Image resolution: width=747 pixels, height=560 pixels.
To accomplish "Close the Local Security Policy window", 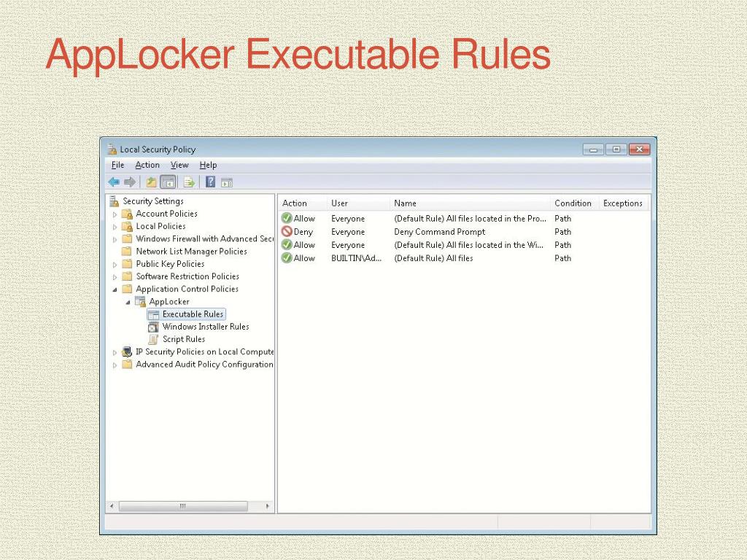I will [639, 149].
